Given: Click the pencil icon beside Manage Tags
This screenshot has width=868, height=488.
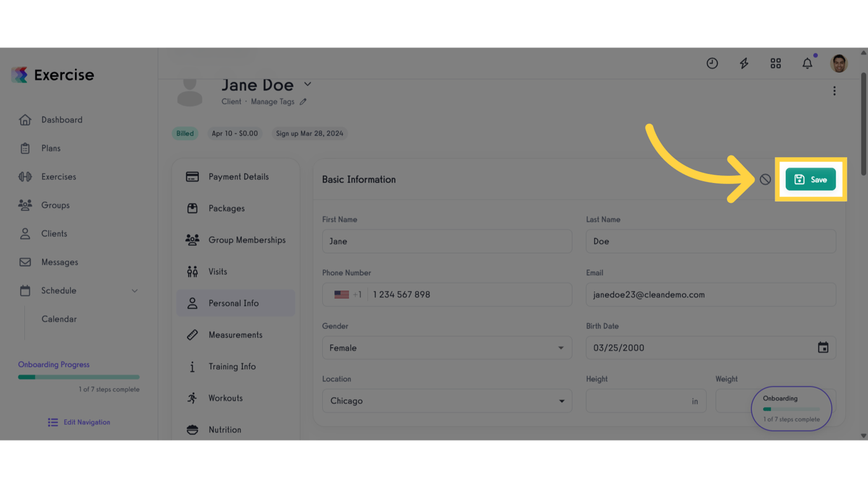Looking at the screenshot, I should (303, 102).
